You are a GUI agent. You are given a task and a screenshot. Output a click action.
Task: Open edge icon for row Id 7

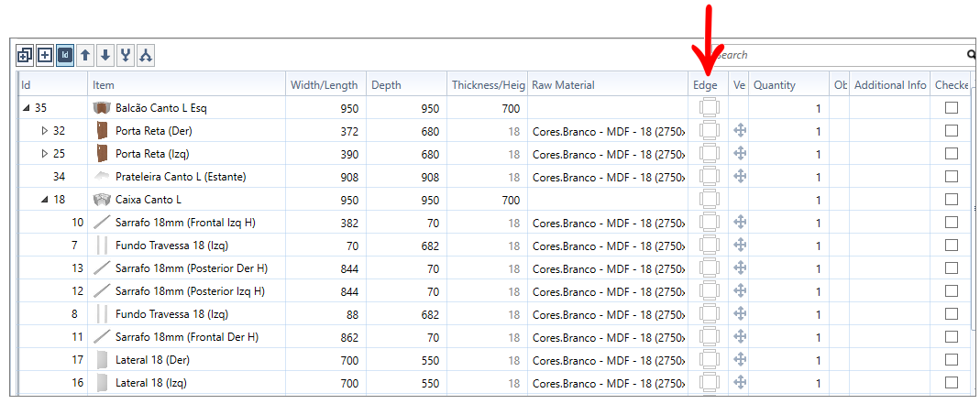[710, 246]
